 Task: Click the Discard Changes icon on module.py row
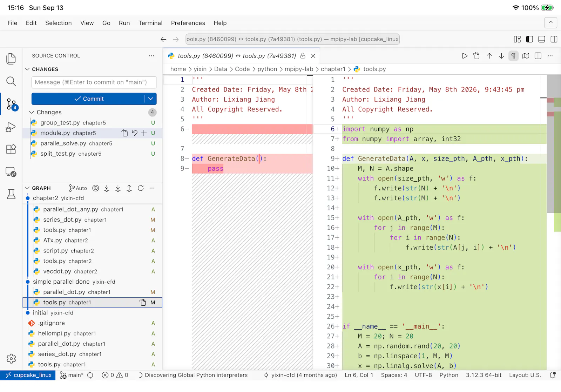point(135,133)
